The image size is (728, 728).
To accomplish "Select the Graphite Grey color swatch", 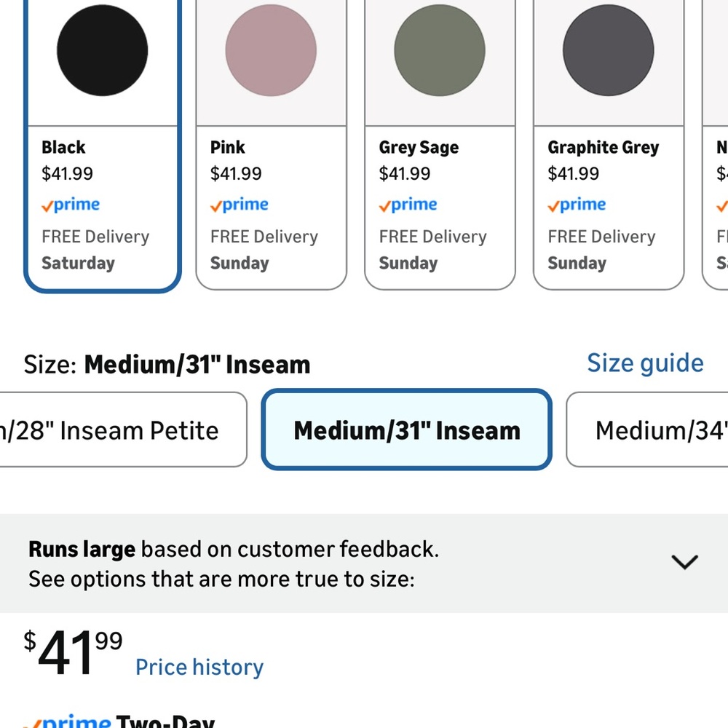I will click(609, 50).
